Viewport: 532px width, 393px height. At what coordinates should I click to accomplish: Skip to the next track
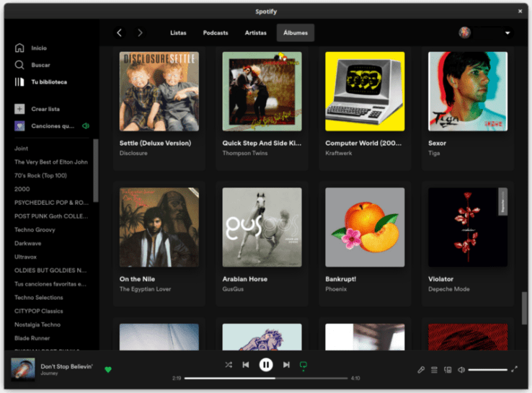tap(286, 365)
